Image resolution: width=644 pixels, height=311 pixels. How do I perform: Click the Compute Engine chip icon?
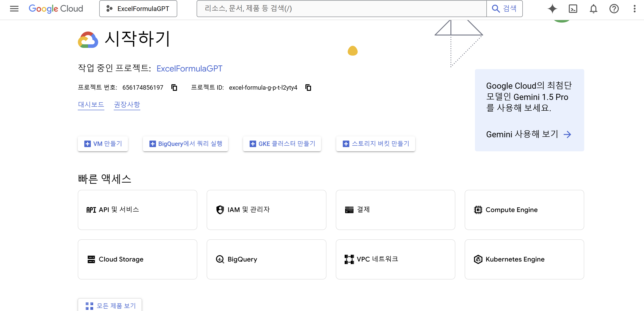[478, 210]
